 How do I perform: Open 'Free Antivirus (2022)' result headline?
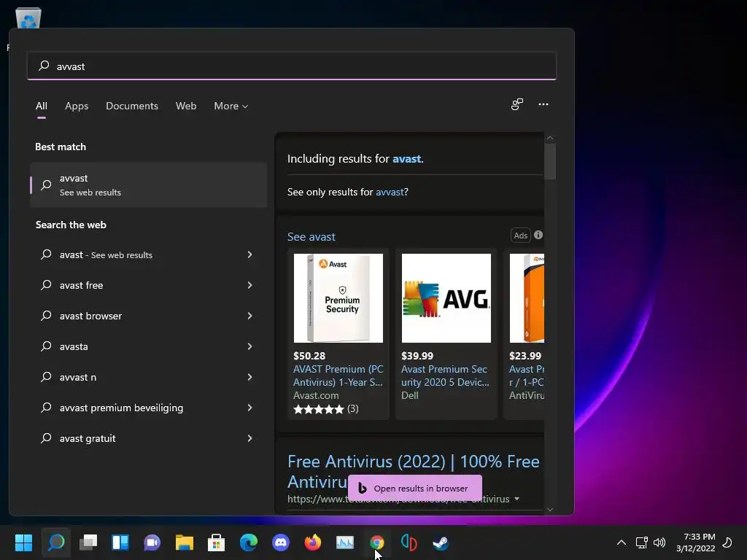[414, 462]
